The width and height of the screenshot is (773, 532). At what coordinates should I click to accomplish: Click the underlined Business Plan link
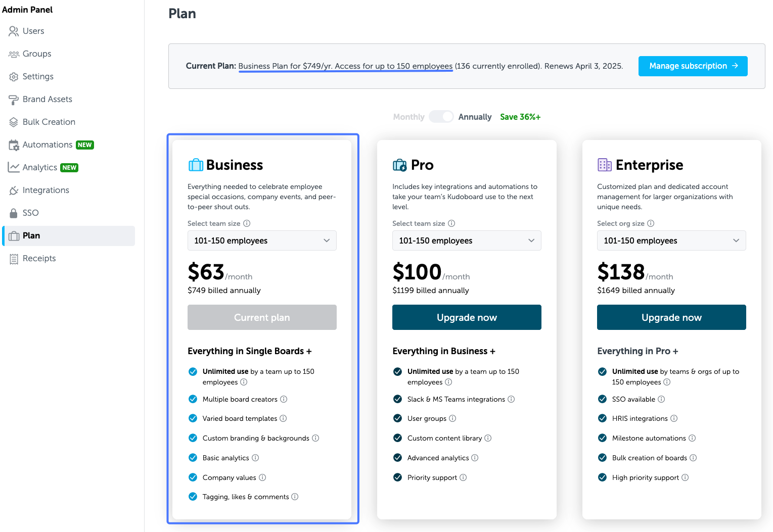point(345,66)
